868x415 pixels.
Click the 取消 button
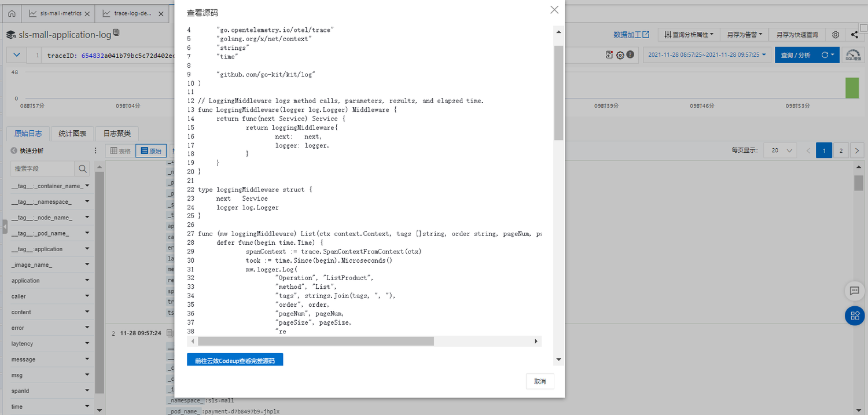(x=540, y=381)
